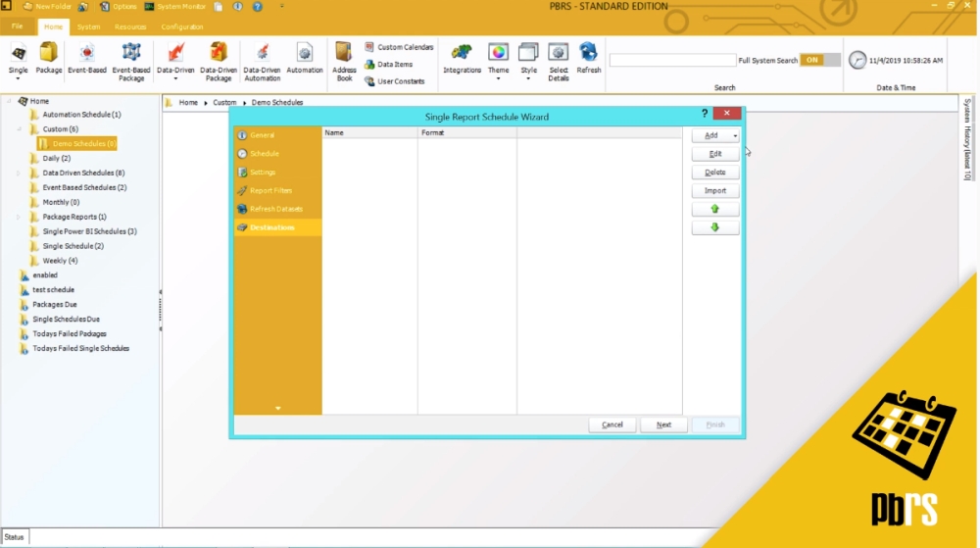The width and height of the screenshot is (980, 548).
Task: Switch to the Home ribbon tab
Action: coord(53,26)
